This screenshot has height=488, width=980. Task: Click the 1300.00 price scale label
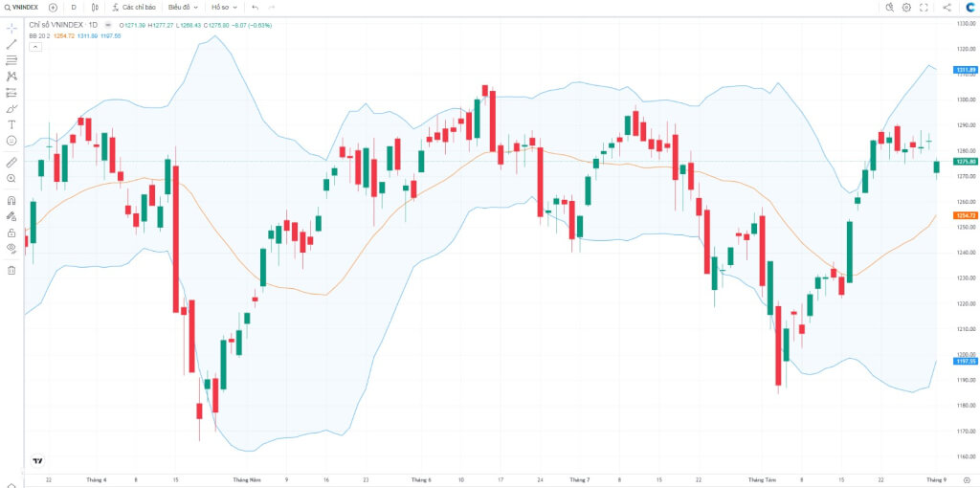[x=966, y=100]
